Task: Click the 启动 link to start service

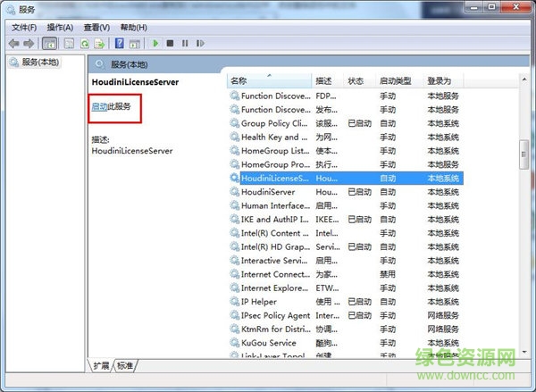Action: (x=99, y=106)
